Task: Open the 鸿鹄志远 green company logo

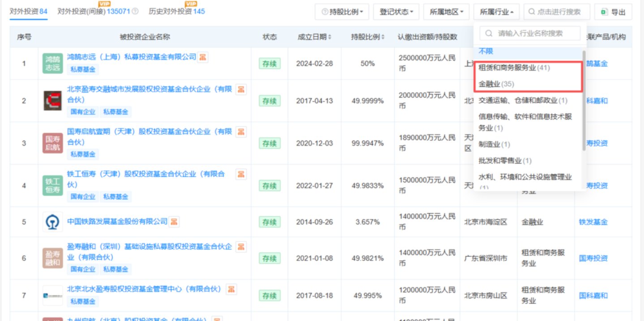Action: point(53,63)
